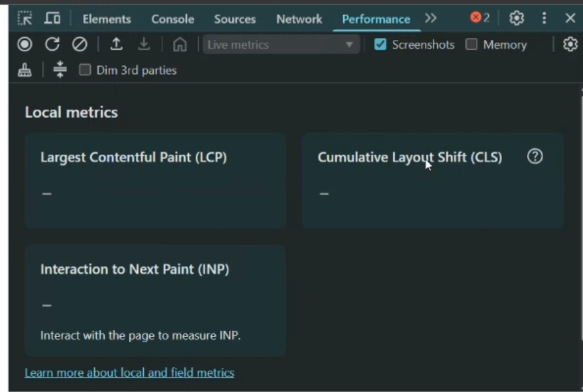Click the inspect element picker icon
This screenshot has height=392, width=583.
[25, 18]
